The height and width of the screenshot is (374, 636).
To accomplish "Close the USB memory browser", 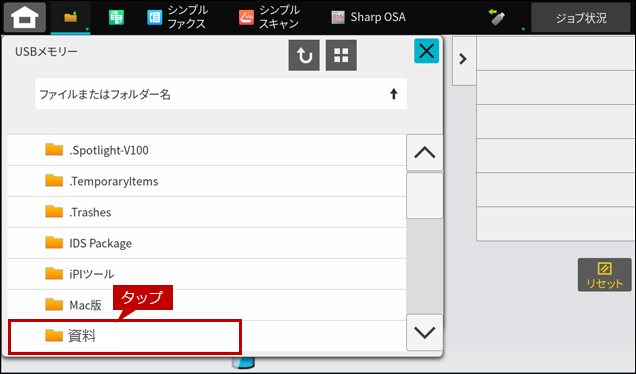I will tap(426, 51).
